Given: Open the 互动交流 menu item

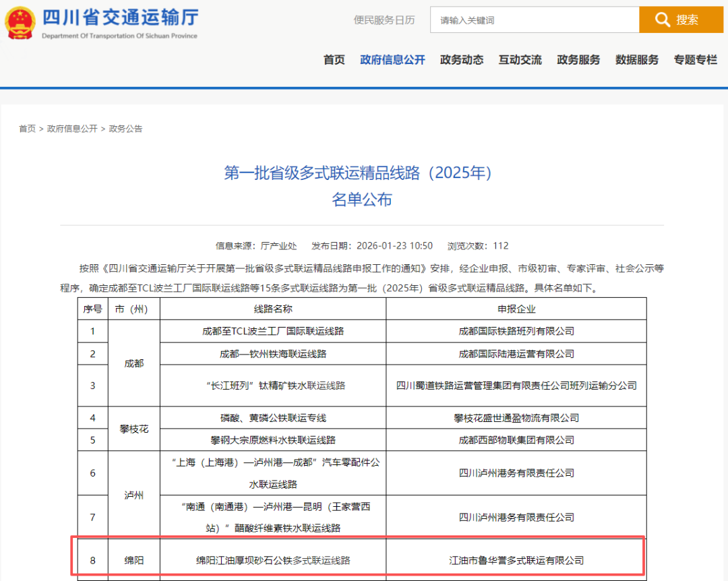Looking at the screenshot, I should (x=520, y=60).
